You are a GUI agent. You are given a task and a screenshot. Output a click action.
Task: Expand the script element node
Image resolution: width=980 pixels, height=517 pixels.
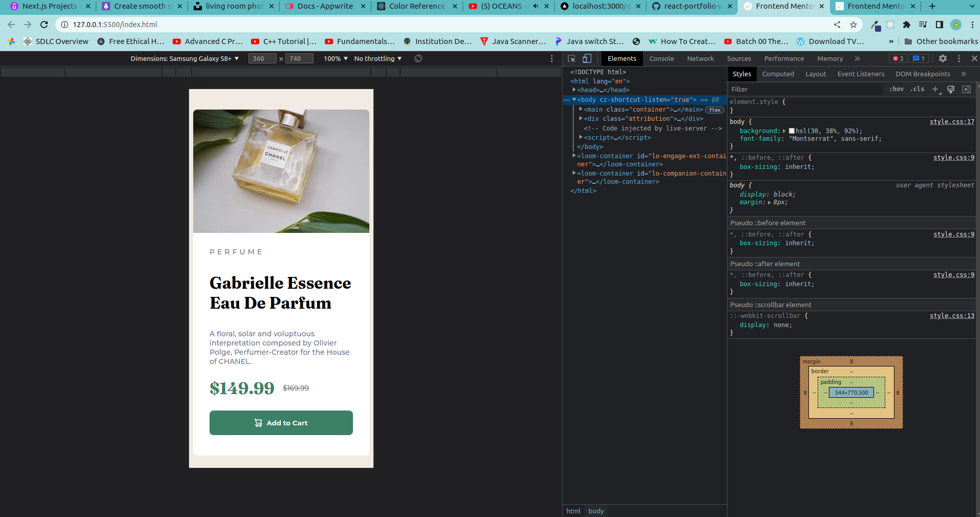point(581,137)
